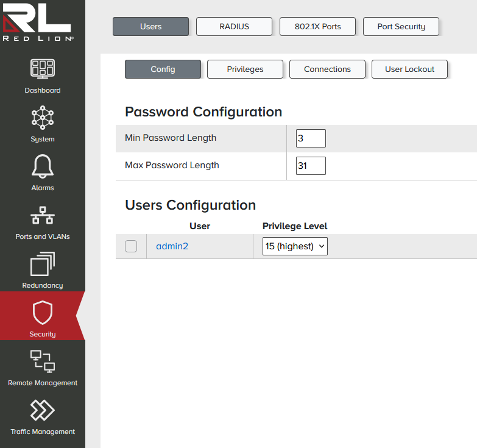Viewport: 477px width, 448px height.
Task: Click the admin2 user link
Action: (172, 246)
